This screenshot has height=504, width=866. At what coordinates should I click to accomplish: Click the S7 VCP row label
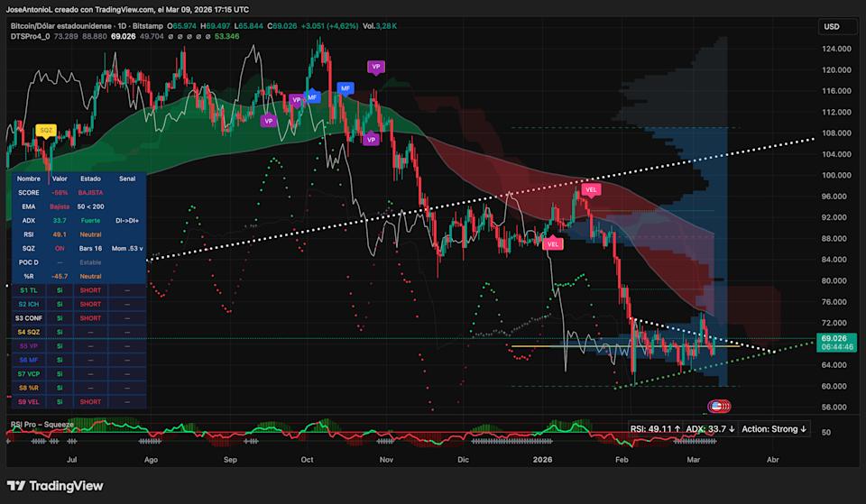[x=29, y=374]
